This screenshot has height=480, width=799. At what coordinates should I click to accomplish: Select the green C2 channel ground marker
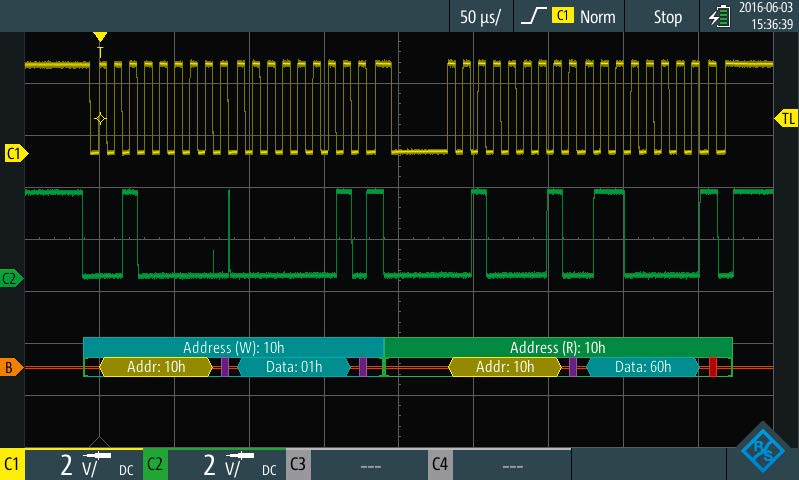(x=12, y=278)
